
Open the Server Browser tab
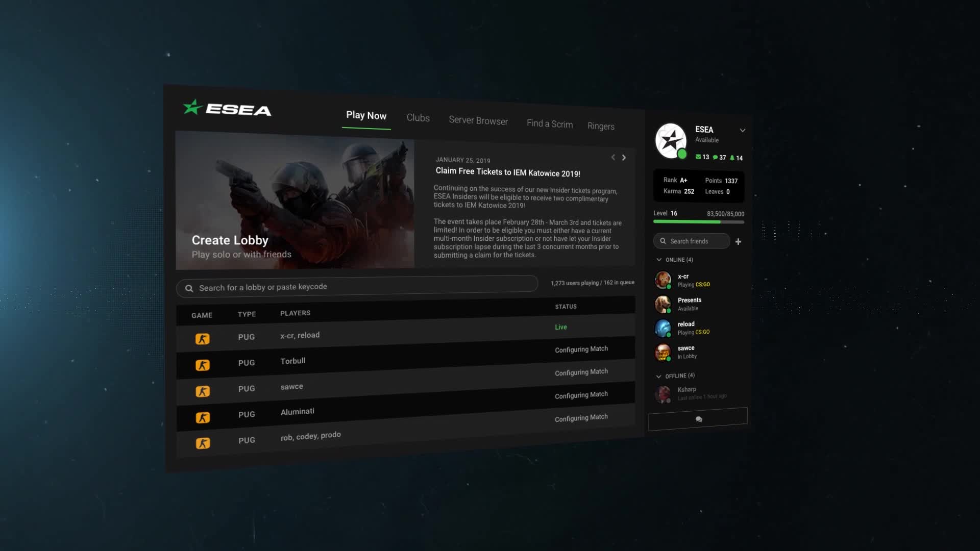pos(478,120)
